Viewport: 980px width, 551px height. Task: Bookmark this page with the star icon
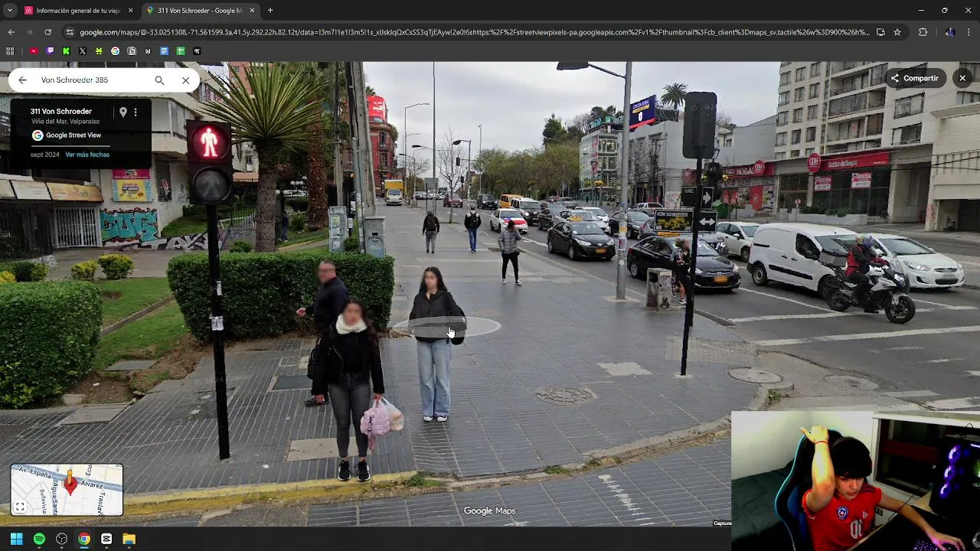point(897,32)
